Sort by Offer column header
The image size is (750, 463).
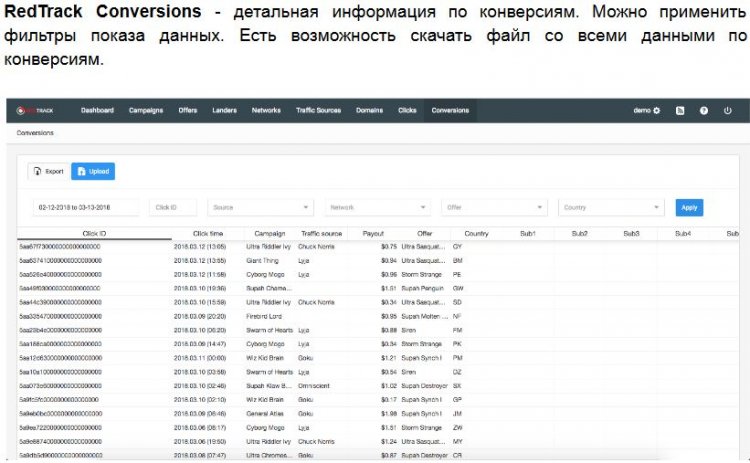tap(425, 233)
